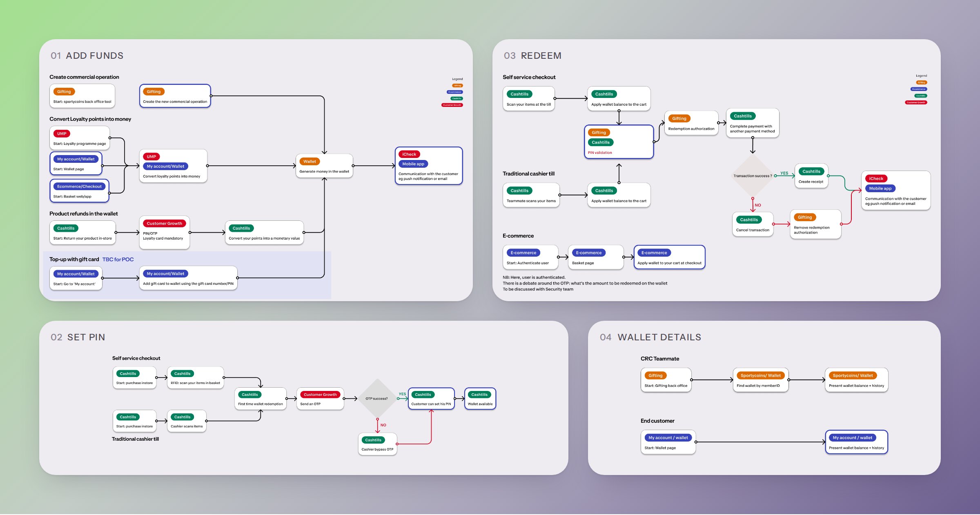Click the 'Find wallet by memberID' card
Image resolution: width=980 pixels, height=515 pixels.
point(761,380)
